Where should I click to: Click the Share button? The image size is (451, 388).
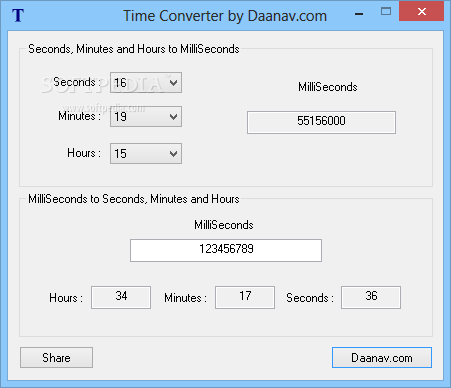point(56,358)
